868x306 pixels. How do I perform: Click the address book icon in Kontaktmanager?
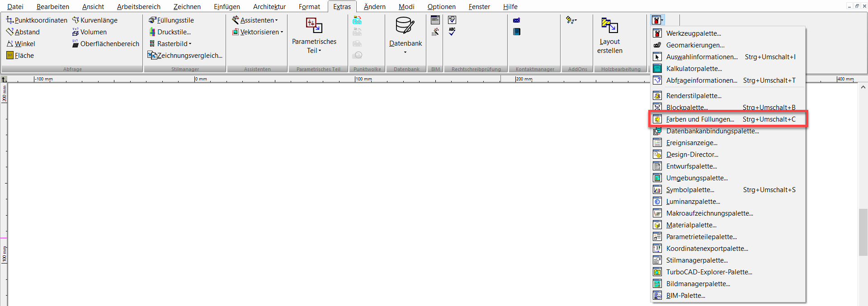517,32
